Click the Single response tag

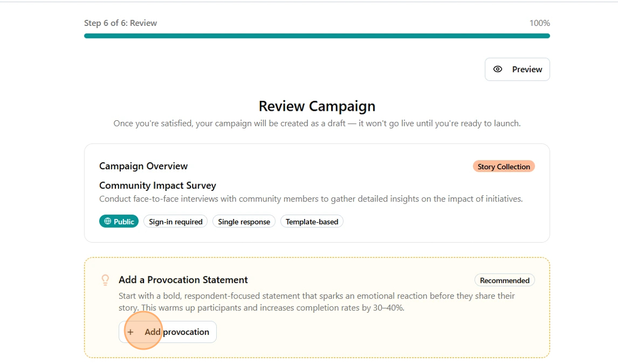[244, 221]
